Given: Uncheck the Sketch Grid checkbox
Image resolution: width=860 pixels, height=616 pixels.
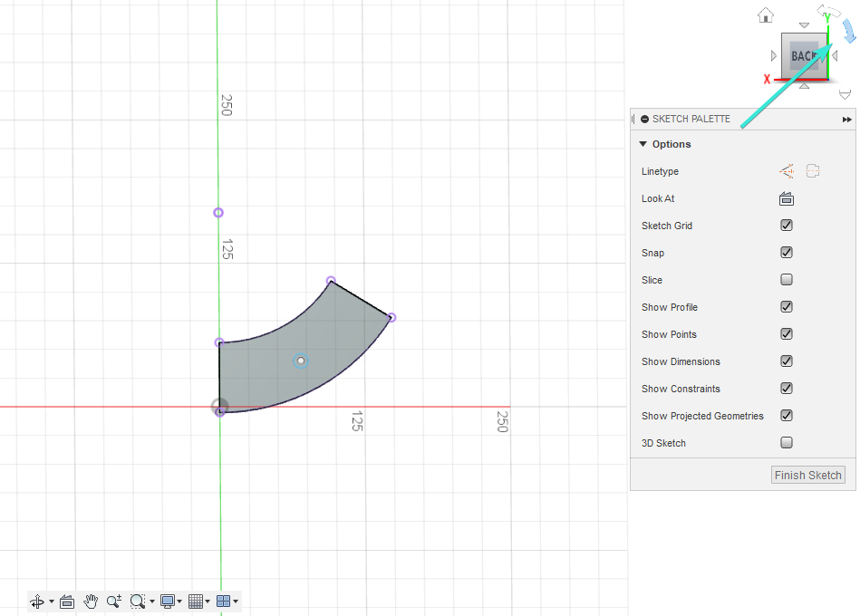Looking at the screenshot, I should tap(787, 226).
